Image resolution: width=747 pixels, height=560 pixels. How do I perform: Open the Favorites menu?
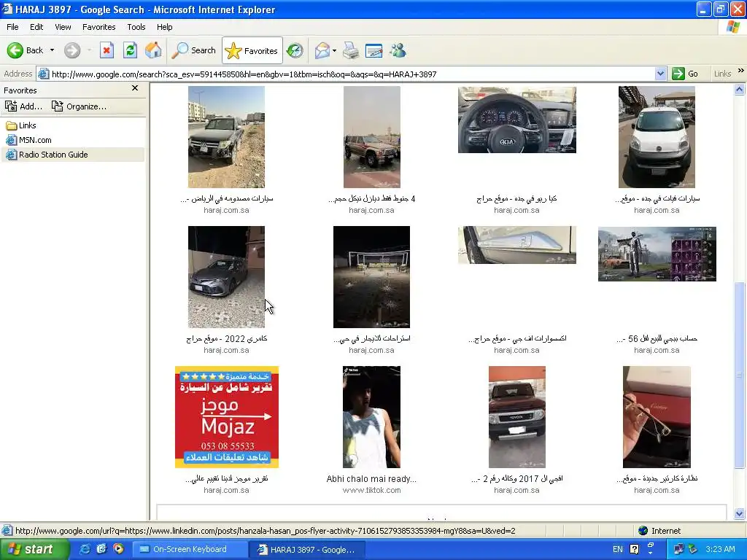pos(98,27)
